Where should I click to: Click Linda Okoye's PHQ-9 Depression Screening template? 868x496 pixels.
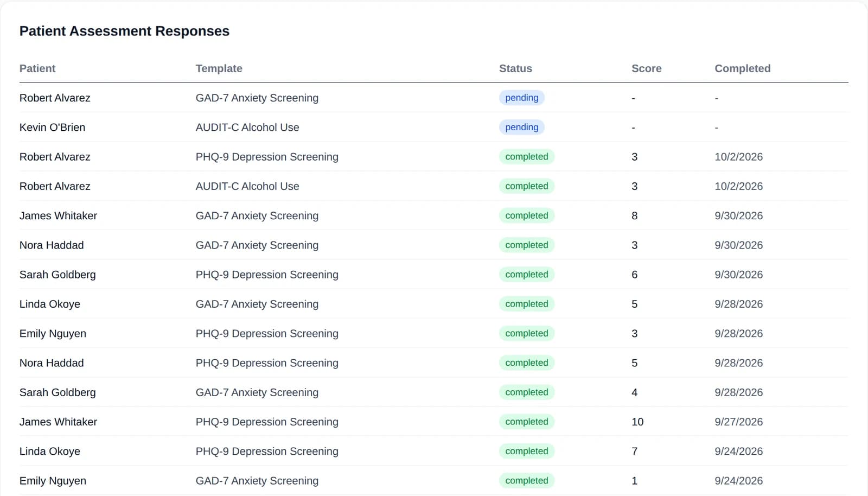[x=267, y=451]
